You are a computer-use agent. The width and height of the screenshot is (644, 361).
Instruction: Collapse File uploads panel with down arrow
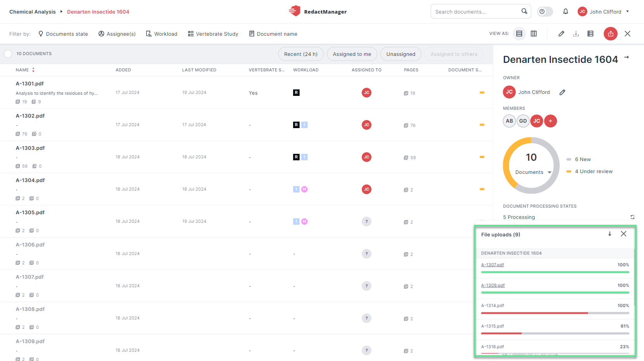(x=610, y=234)
